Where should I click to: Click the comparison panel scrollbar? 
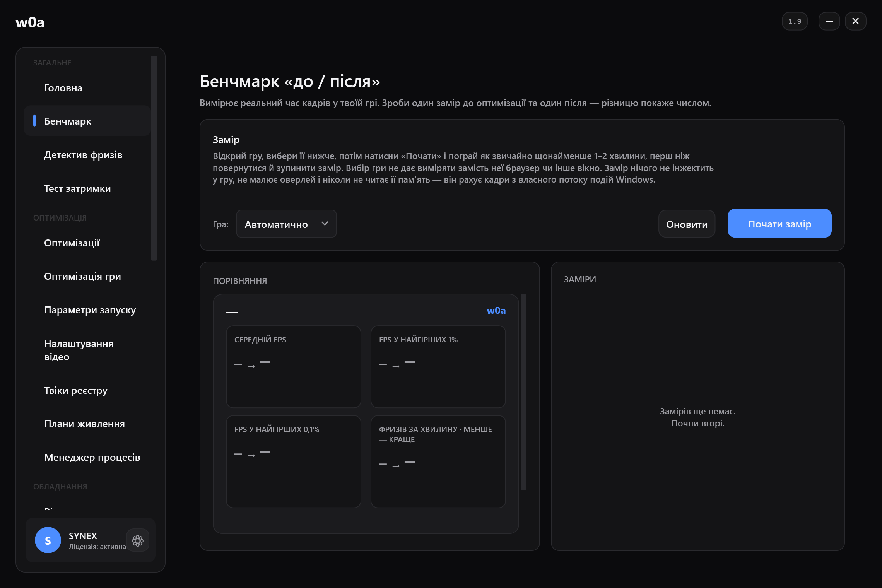[524, 392]
